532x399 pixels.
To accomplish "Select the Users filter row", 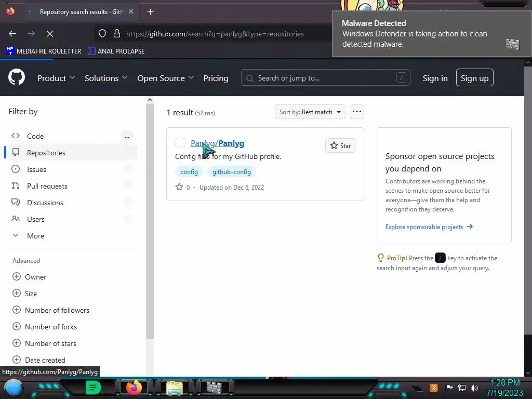I will click(72, 219).
